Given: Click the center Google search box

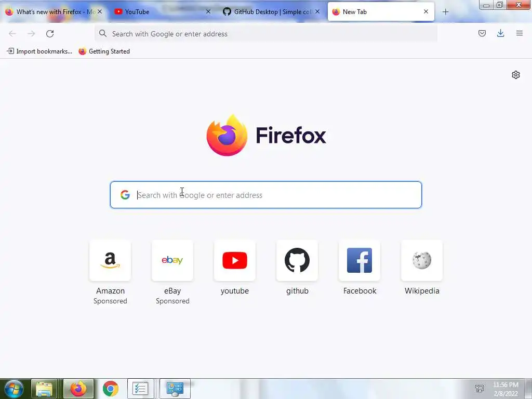Looking at the screenshot, I should pyautogui.click(x=266, y=195).
